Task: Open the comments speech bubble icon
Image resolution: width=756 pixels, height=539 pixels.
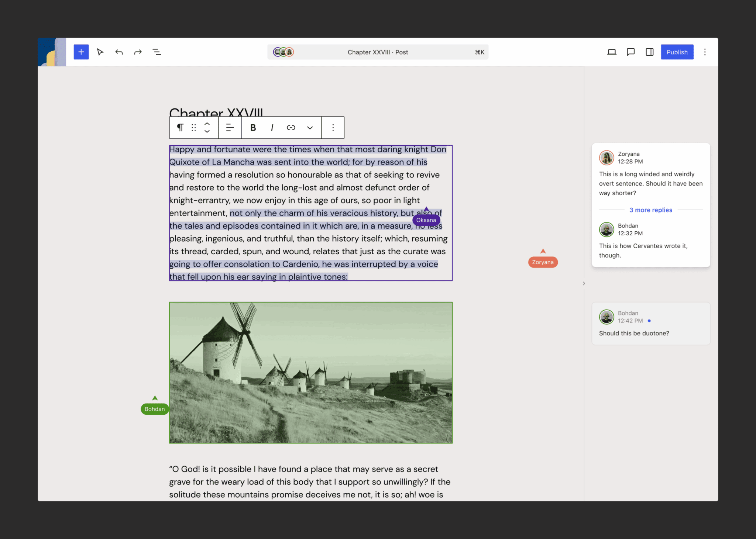Action: [x=630, y=52]
